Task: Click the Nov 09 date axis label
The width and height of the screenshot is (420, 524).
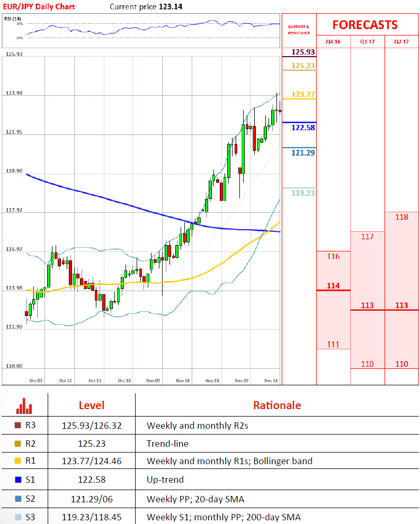Action: (153, 381)
